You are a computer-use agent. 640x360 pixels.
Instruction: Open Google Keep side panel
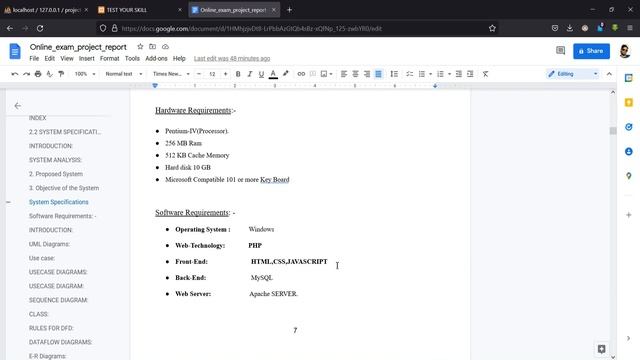629,102
